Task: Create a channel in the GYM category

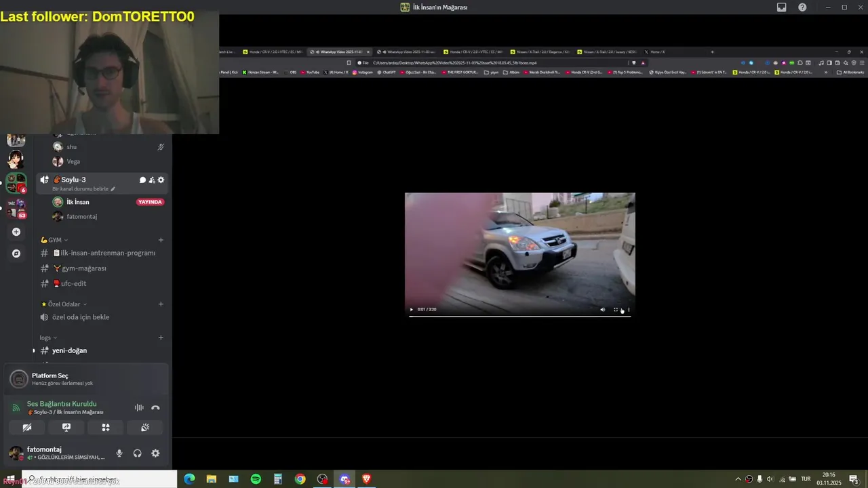Action: (161, 240)
